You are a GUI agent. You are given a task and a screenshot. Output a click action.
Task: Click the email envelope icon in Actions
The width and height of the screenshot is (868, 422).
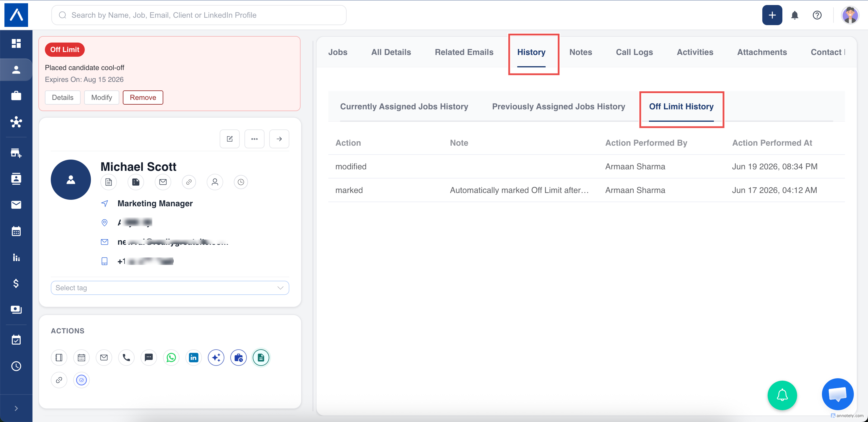(x=104, y=357)
